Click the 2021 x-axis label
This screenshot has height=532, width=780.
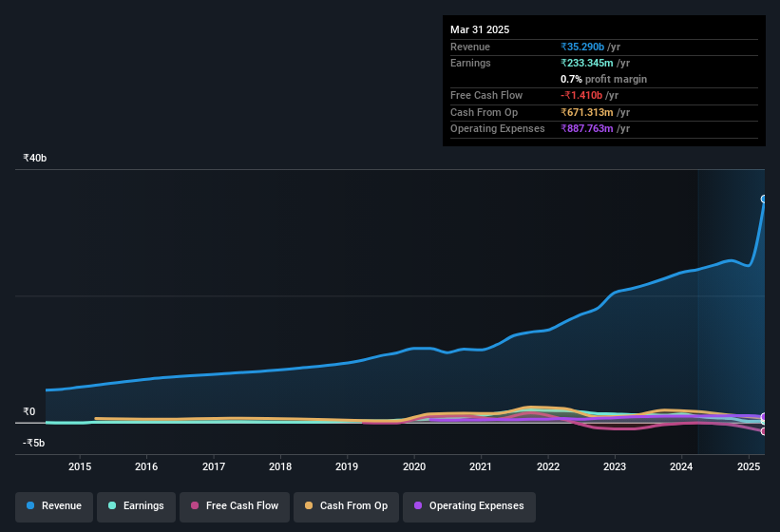[481, 466]
